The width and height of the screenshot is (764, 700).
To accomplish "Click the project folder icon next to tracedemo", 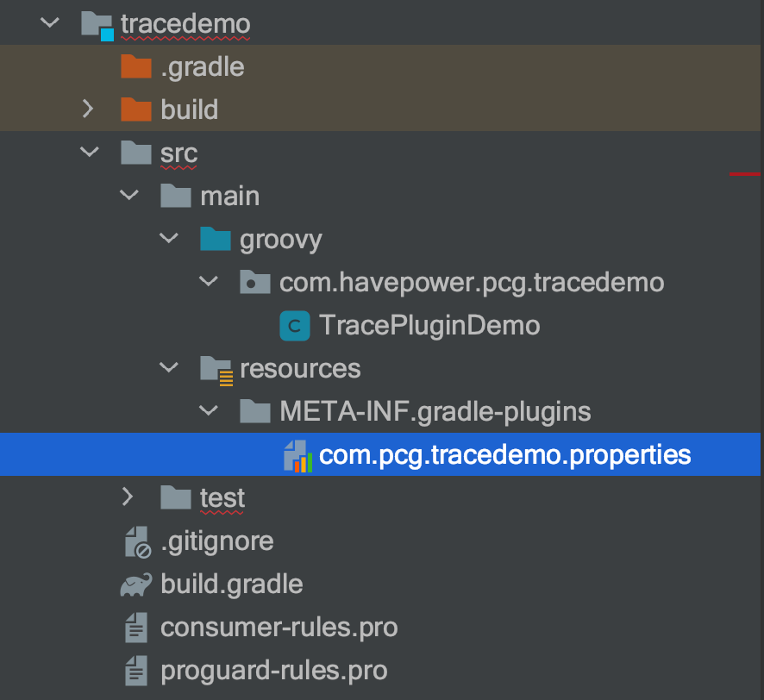I will (x=97, y=23).
